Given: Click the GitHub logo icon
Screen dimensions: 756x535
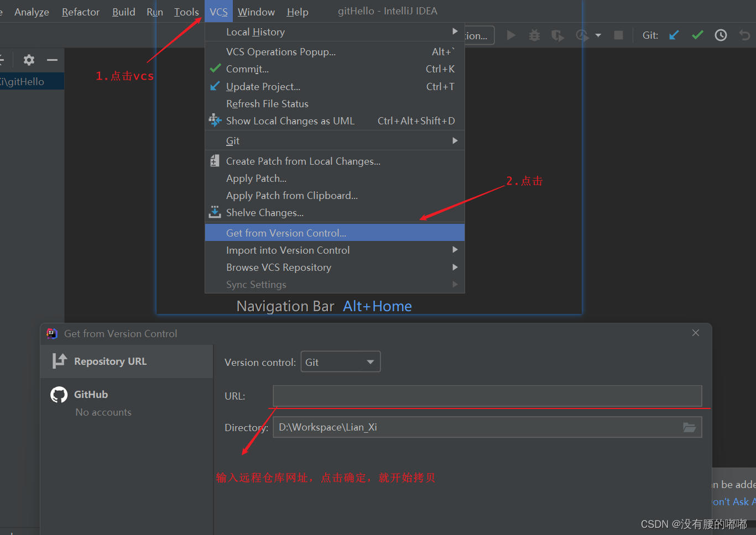Looking at the screenshot, I should [59, 395].
